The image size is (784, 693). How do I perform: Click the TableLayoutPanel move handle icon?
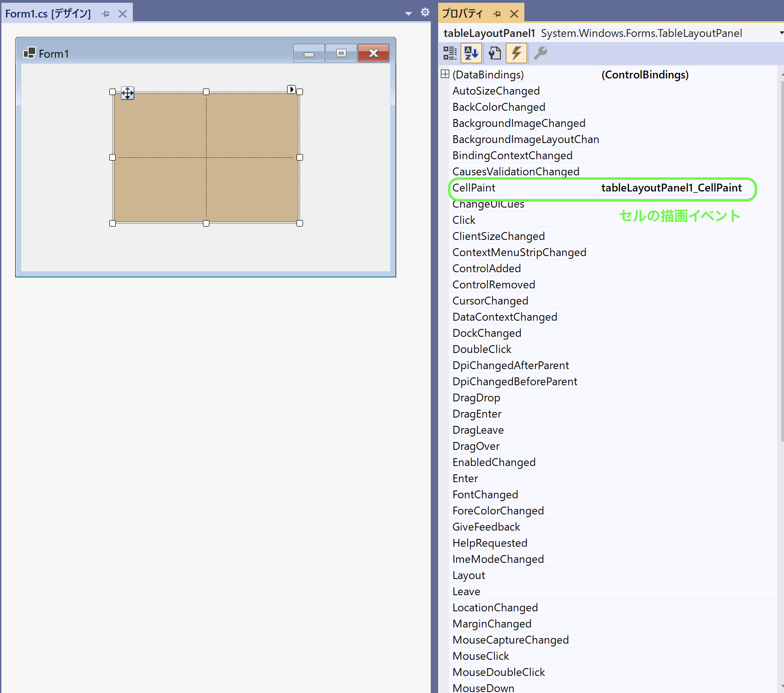[x=128, y=93]
